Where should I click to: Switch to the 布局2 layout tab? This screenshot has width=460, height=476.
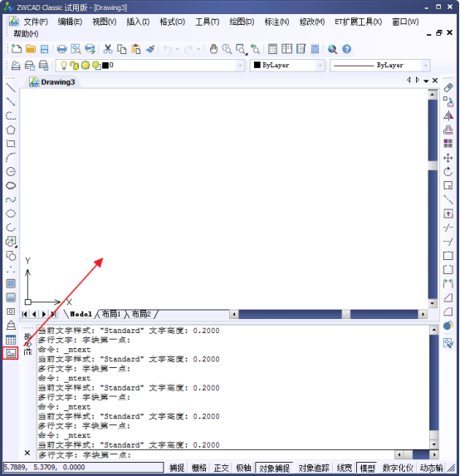coord(141,314)
